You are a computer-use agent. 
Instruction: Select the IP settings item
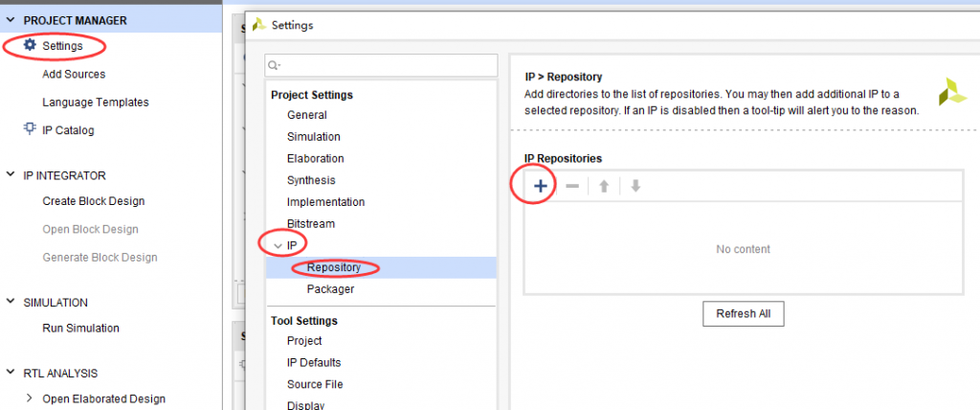[292, 246]
